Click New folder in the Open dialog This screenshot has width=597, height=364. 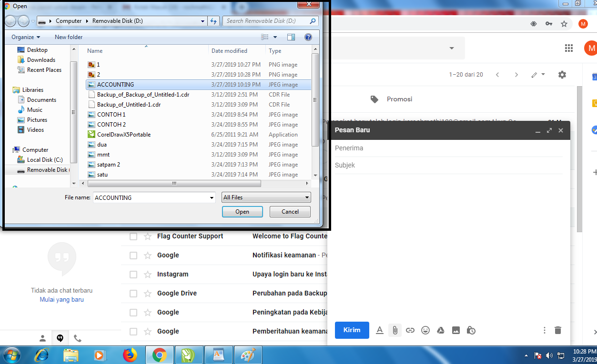click(x=68, y=37)
